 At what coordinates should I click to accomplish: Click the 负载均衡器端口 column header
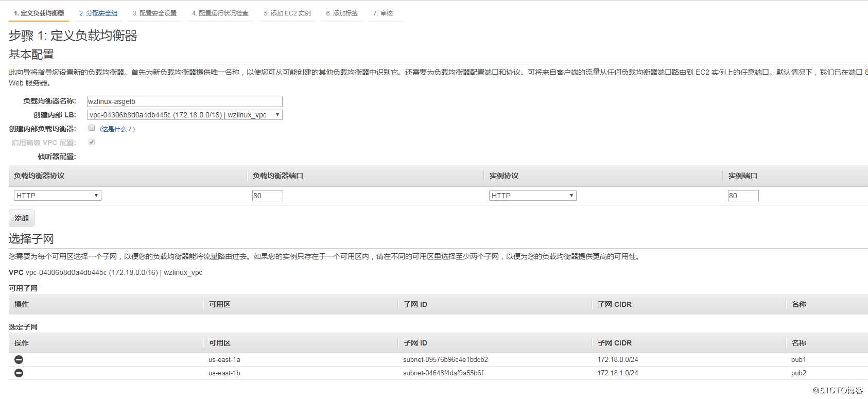(x=278, y=176)
